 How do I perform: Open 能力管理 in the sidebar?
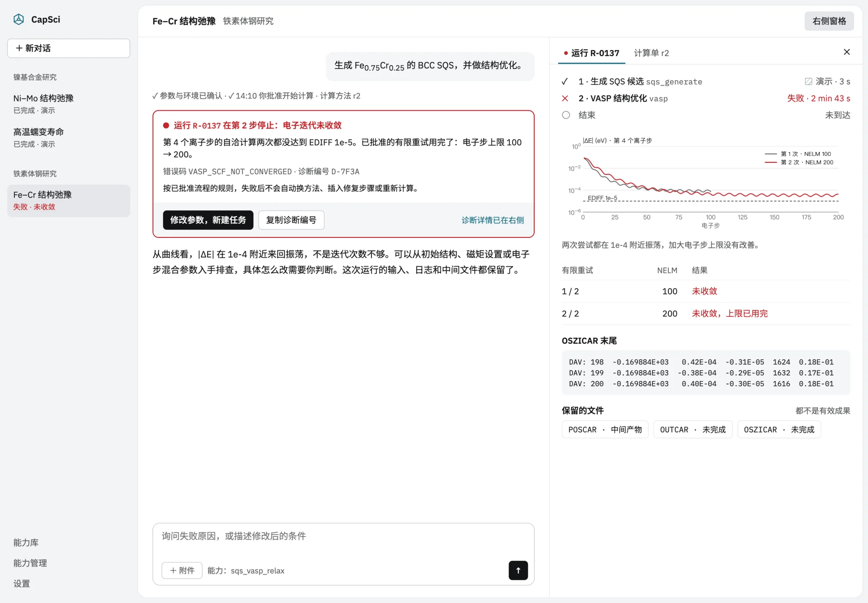click(30, 563)
